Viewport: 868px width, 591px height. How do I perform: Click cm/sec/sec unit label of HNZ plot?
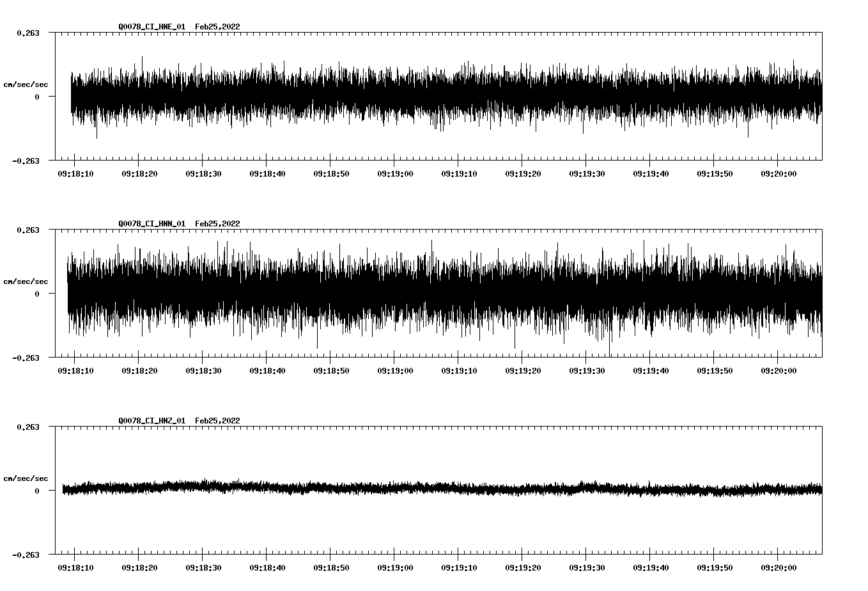(x=26, y=478)
